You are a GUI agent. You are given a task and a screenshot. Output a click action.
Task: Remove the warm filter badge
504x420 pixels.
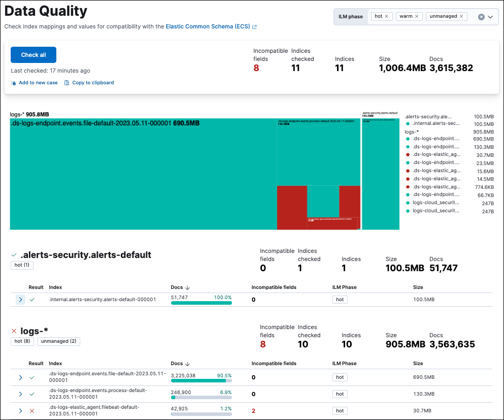416,16
